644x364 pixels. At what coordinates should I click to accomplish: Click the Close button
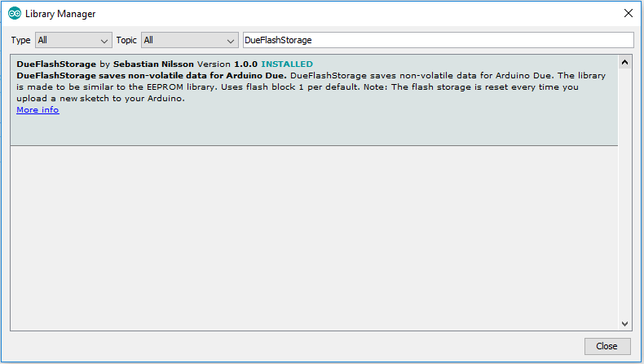click(x=607, y=346)
